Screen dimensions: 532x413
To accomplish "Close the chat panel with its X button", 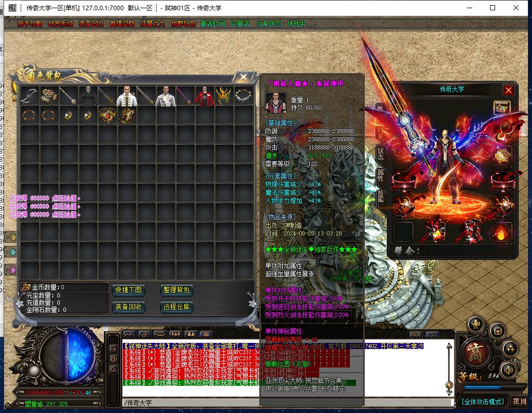I will [x=432, y=335].
